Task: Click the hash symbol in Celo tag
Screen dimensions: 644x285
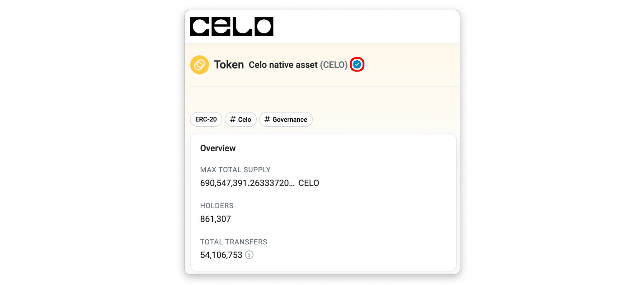Action: [233, 119]
